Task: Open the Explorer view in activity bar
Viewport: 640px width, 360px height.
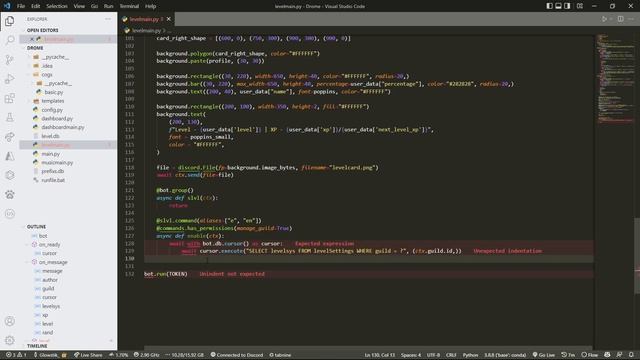Action: point(9,21)
